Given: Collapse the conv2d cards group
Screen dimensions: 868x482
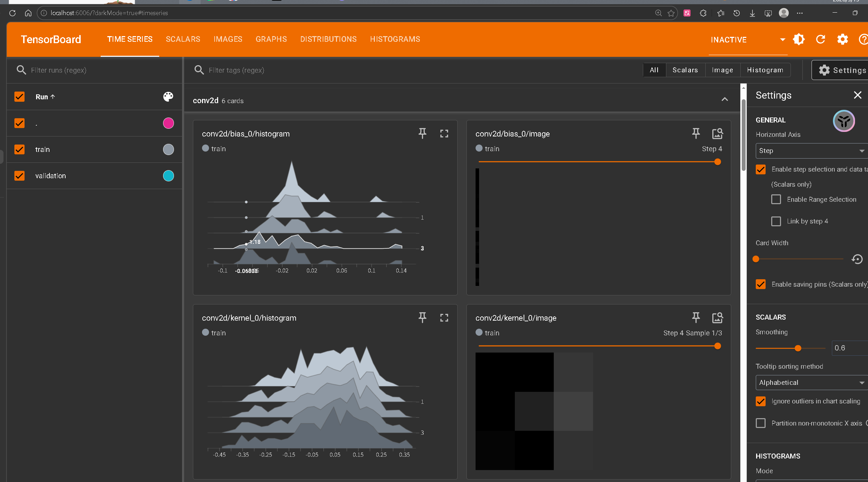Looking at the screenshot, I should click(725, 100).
